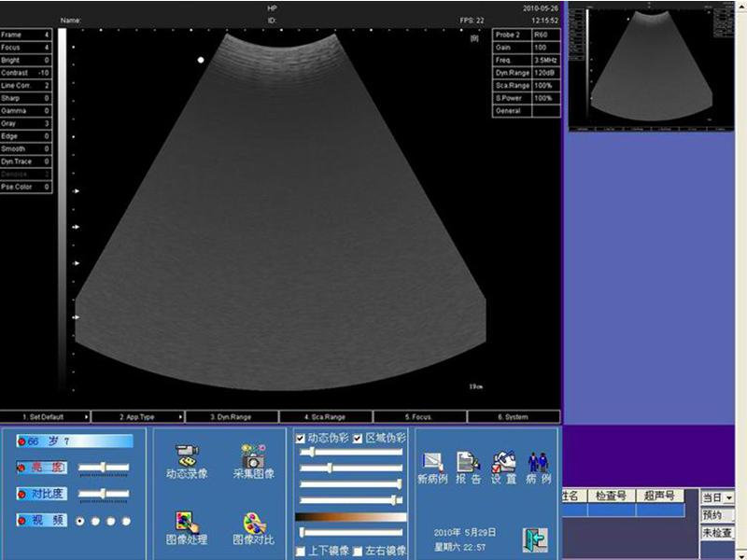
Task: Disable the 区域伪彩 checkbox
Action: 358,439
